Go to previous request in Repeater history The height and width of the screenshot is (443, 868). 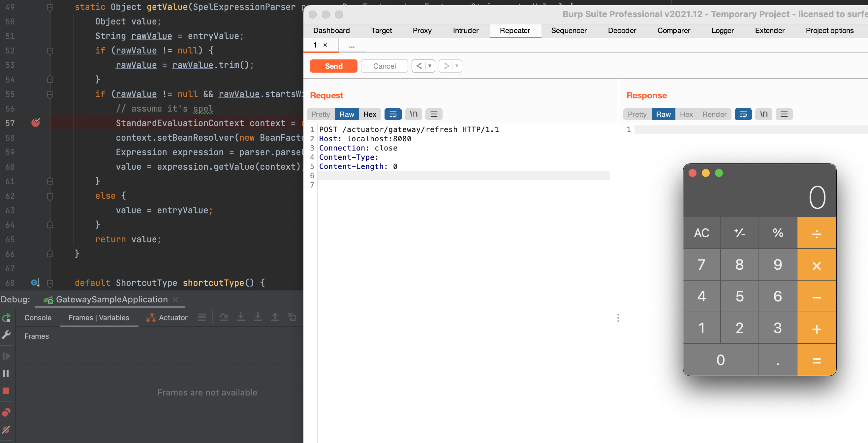419,66
